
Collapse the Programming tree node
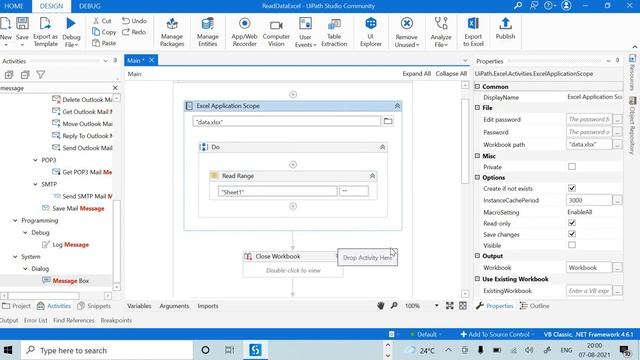pos(15,220)
